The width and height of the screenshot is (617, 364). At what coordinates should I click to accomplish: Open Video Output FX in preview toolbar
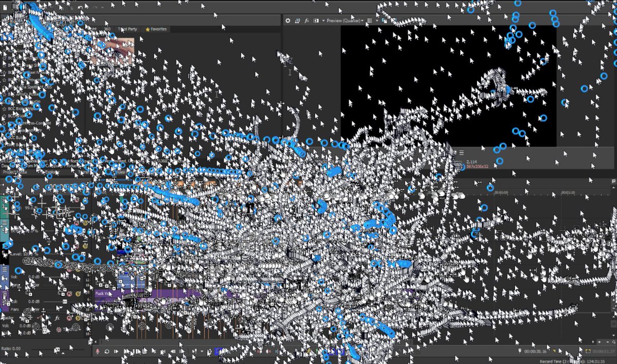click(307, 21)
